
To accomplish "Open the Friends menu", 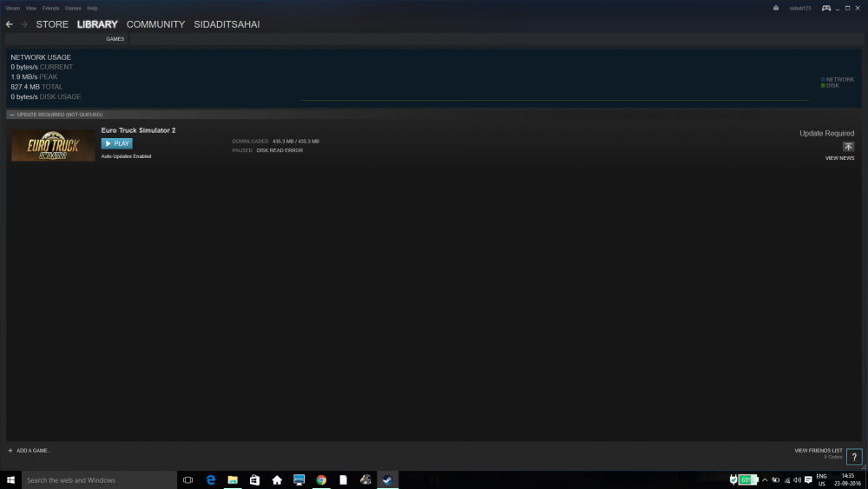I will pos(51,8).
